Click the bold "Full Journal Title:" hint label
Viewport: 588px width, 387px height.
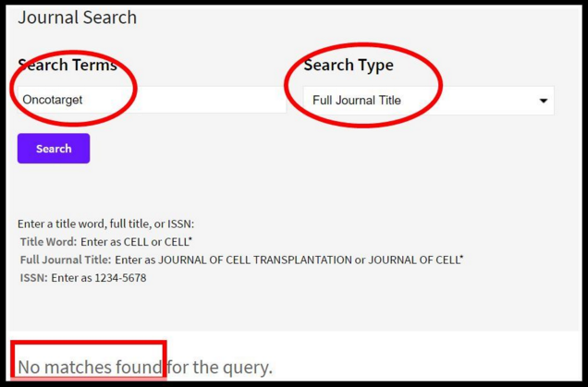66,260
